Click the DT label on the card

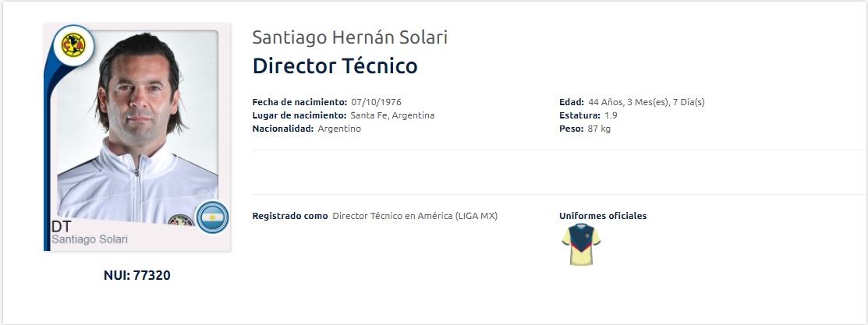coord(62,227)
